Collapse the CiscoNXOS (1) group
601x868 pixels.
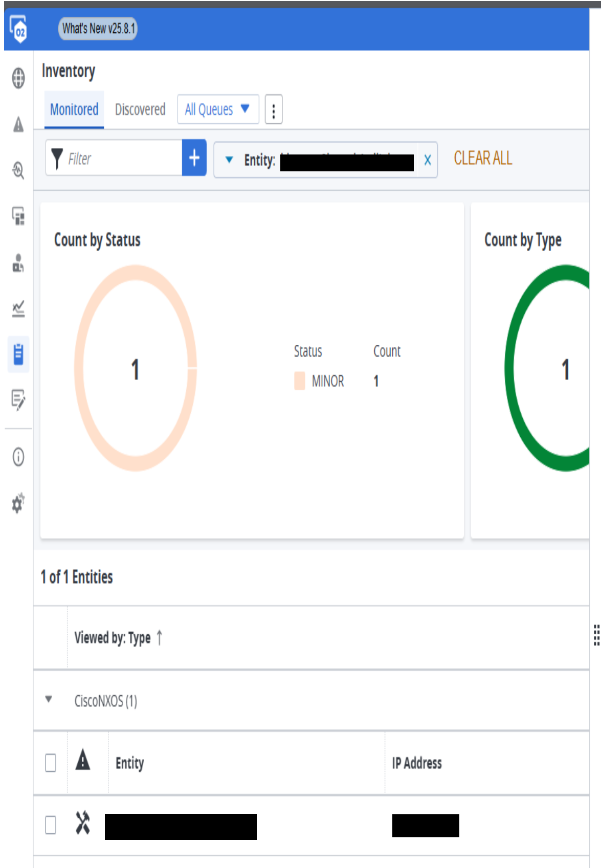click(49, 699)
